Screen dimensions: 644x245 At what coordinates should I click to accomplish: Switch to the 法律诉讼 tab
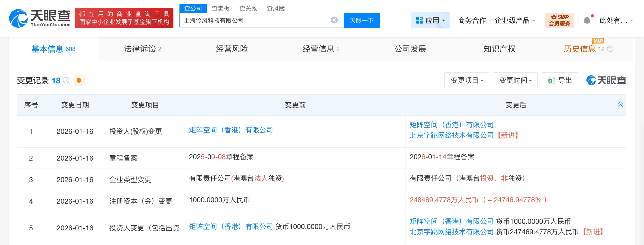[142, 49]
